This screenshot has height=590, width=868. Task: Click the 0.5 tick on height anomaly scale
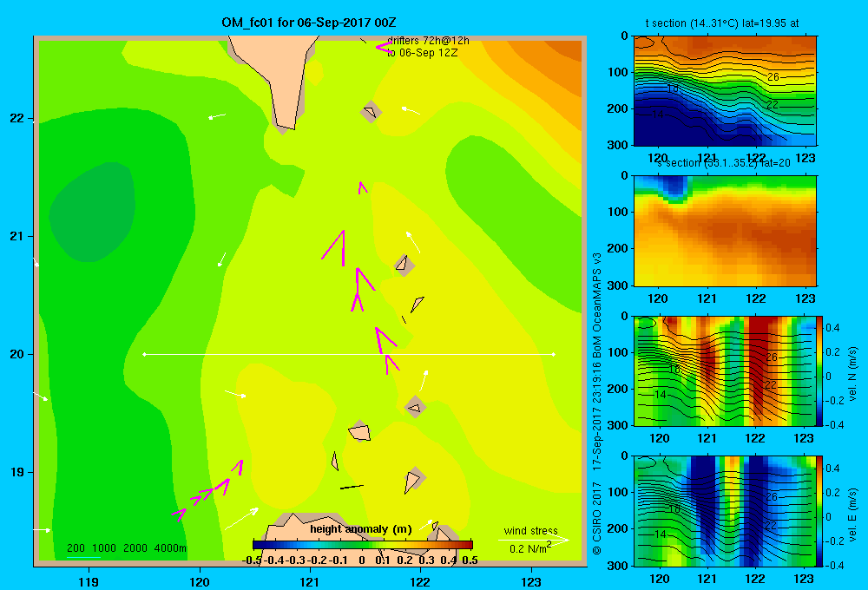click(x=470, y=560)
